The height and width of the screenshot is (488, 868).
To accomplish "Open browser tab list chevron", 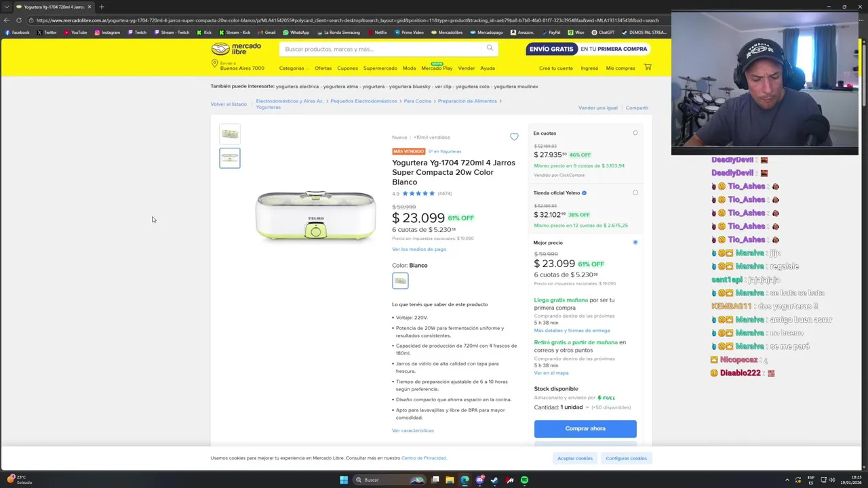I will click(x=6, y=7).
